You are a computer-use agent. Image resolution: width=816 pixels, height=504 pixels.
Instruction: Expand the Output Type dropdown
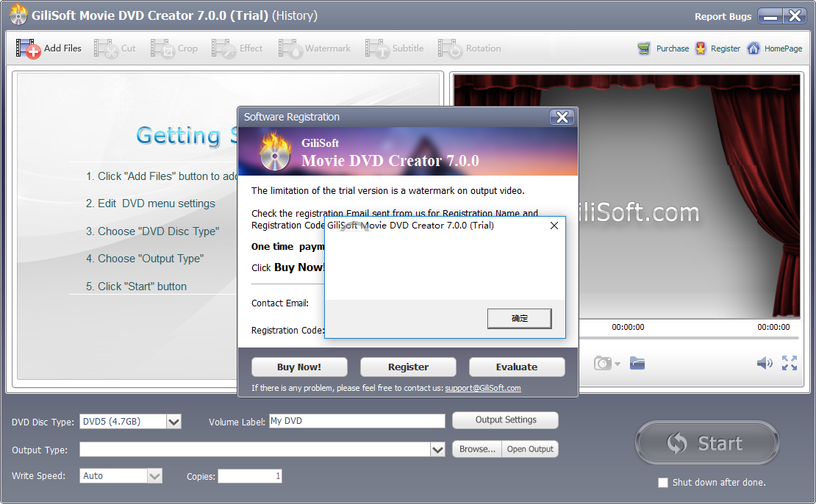pos(437,450)
